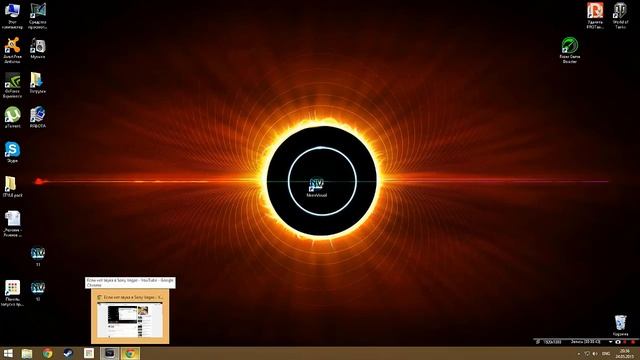Open the Music speaker shortcut on desktop

pos(38,48)
